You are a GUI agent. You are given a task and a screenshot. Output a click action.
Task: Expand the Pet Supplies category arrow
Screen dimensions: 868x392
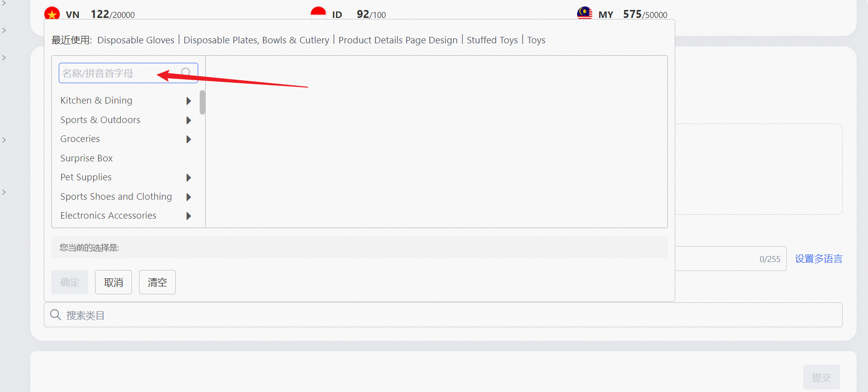click(189, 178)
